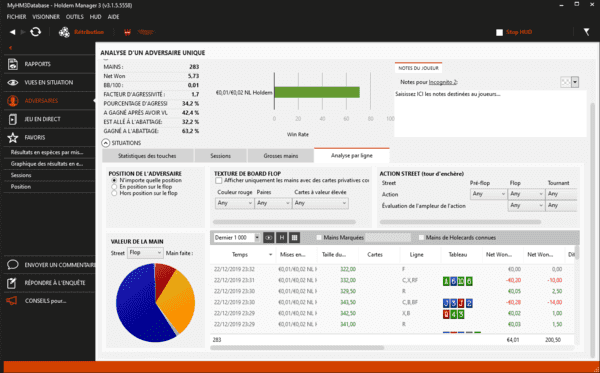Open the filter funnel icon
This screenshot has height=373, width=600.
point(587,32)
